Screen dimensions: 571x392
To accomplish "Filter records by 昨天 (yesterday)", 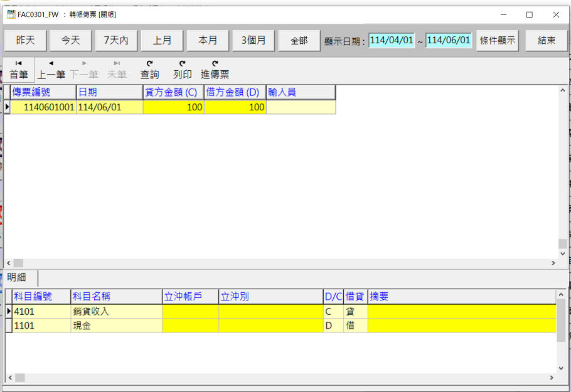I will tap(25, 40).
